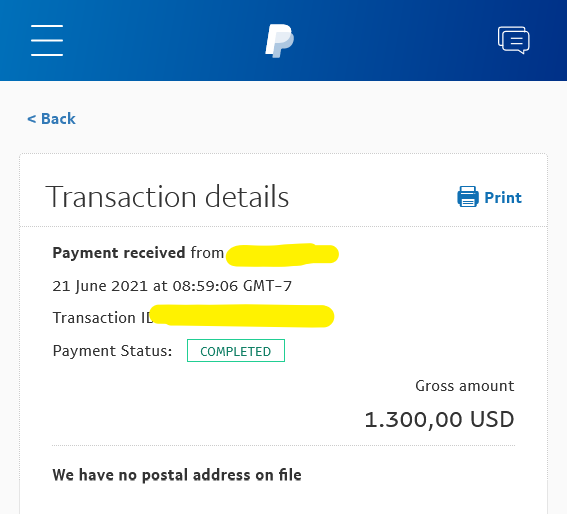Click the yellow-redacted transaction ID value
567x514 pixels.
coord(242,316)
